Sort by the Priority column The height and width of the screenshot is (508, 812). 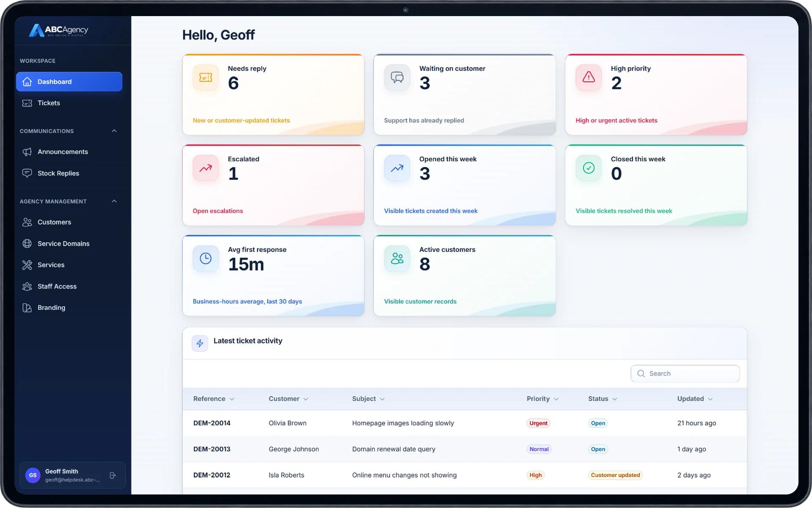point(543,399)
